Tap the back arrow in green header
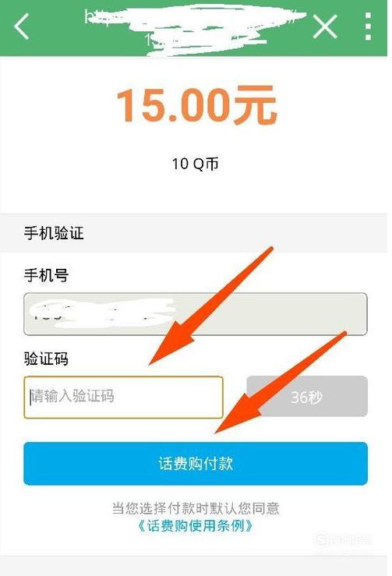The height and width of the screenshot is (576, 392). point(21,26)
